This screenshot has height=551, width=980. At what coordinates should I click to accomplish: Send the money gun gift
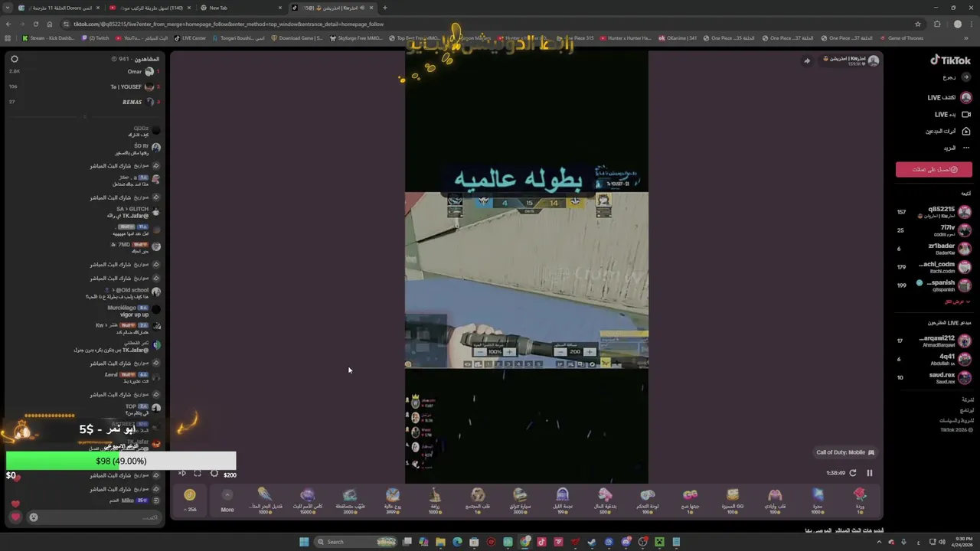coord(605,500)
